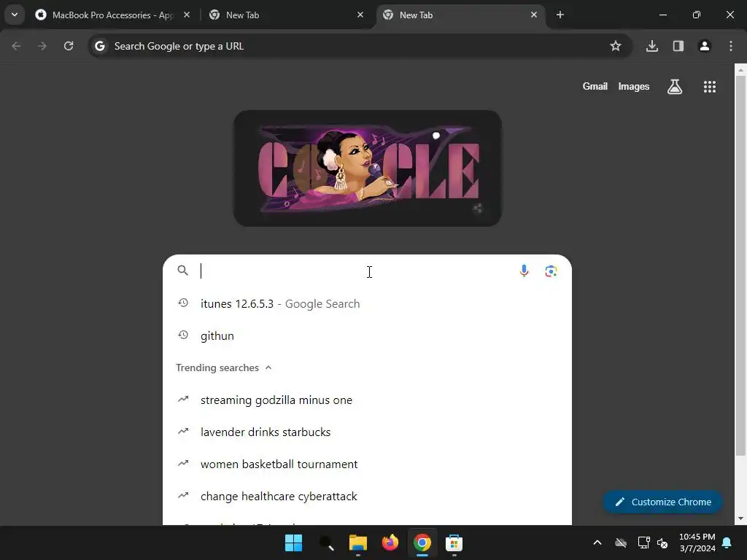This screenshot has width=747, height=560.
Task: Open the Downloads icon in toolbar
Action: click(652, 46)
